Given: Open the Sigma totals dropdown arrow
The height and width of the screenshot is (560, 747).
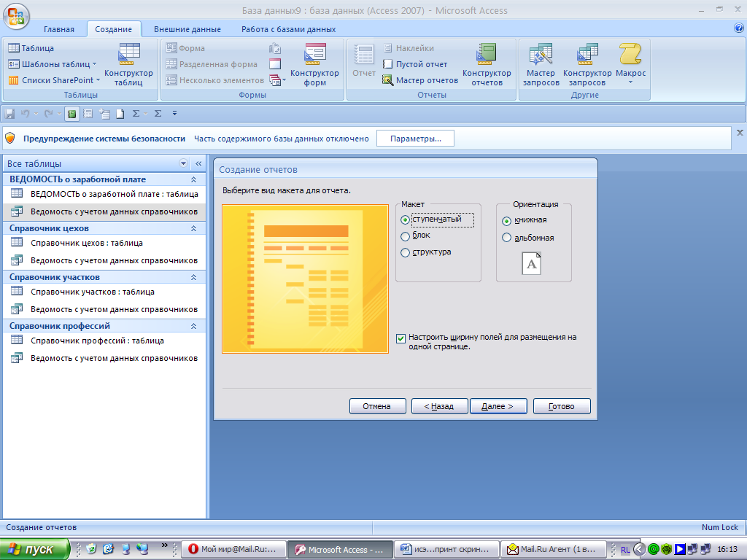Looking at the screenshot, I should tap(145, 113).
